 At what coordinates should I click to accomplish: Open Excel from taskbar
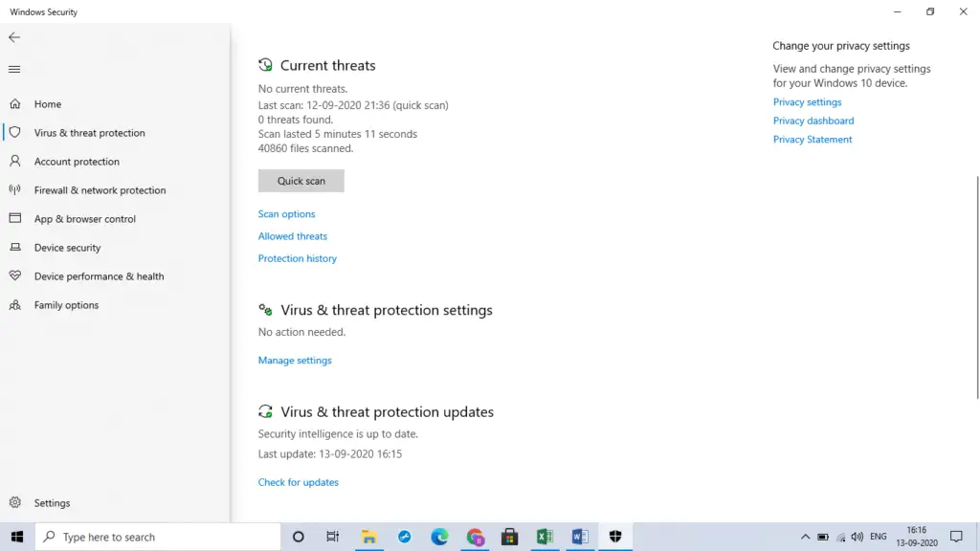coord(545,537)
